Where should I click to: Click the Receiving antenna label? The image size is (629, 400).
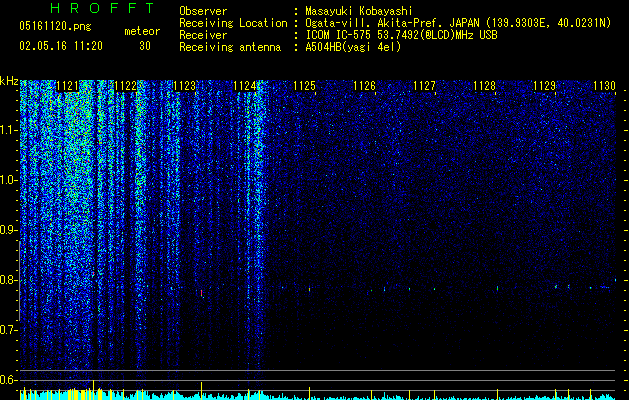click(x=230, y=47)
